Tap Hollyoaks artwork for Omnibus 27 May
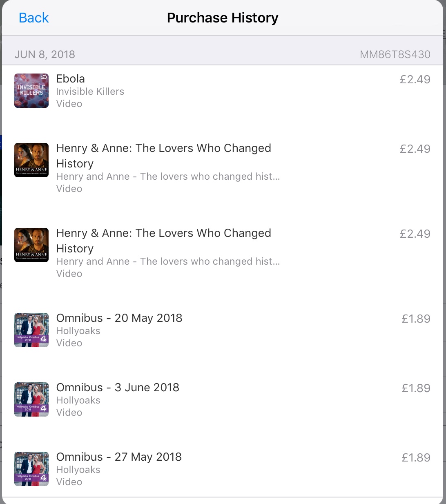The height and width of the screenshot is (504, 446). 31,469
